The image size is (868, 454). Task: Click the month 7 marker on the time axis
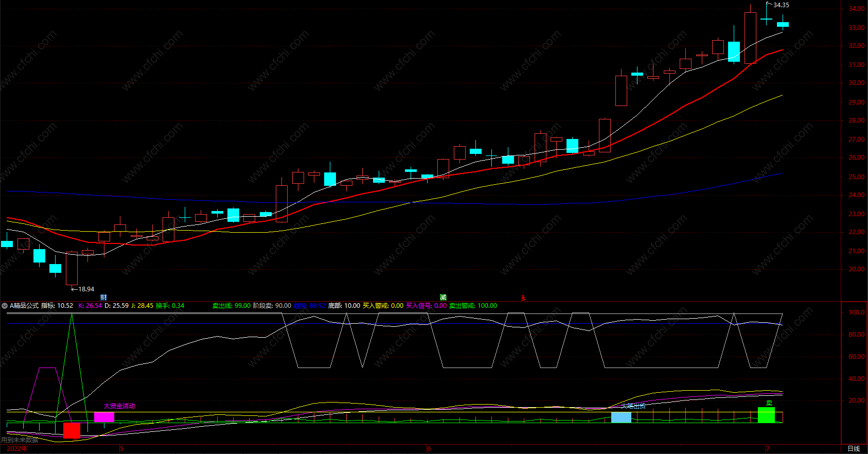(x=768, y=449)
